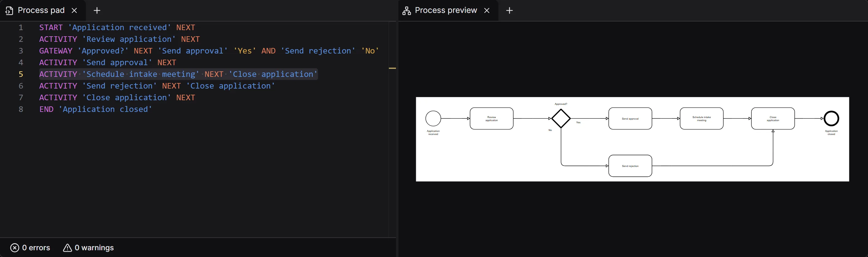Click 'Application closed' string on line 8
The height and width of the screenshot is (257, 868).
(x=106, y=109)
